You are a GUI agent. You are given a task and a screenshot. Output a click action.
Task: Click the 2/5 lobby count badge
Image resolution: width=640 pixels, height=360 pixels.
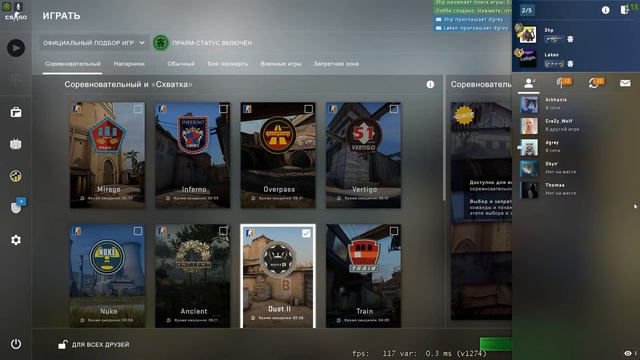[x=527, y=10]
